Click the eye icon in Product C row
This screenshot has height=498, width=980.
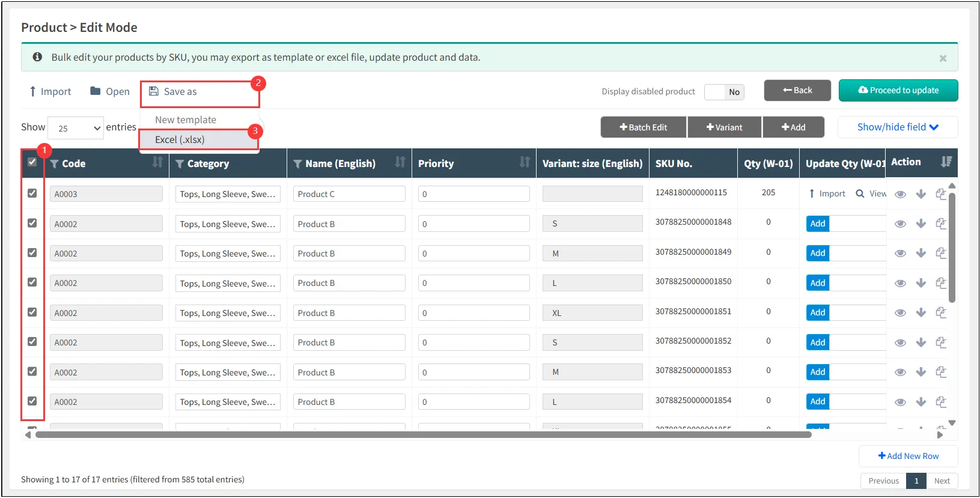tap(900, 194)
